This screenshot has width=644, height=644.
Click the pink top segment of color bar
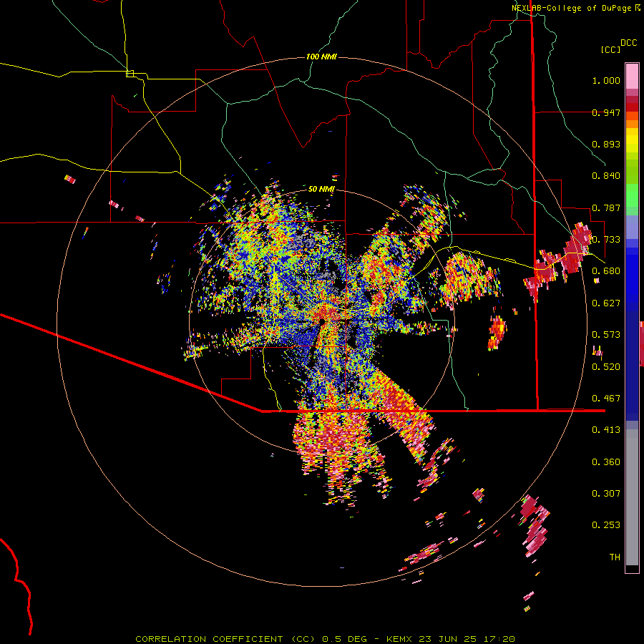coord(632,76)
